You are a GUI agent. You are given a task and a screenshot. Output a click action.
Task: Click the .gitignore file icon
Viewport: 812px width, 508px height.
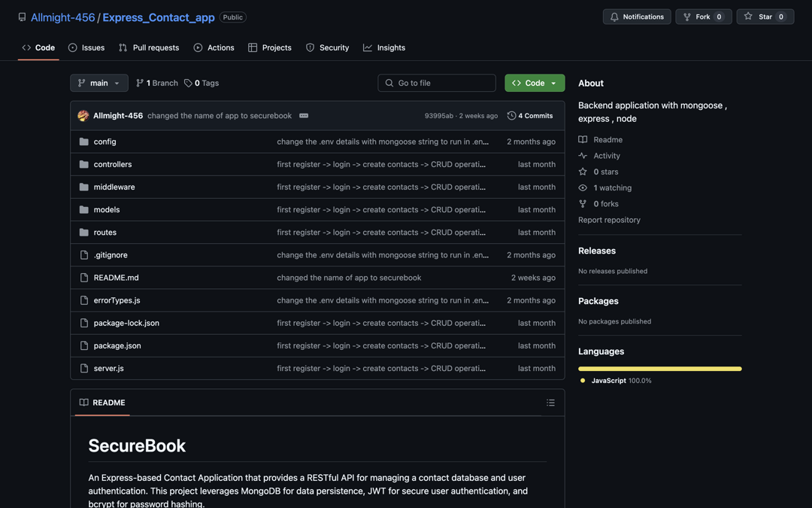click(x=84, y=255)
